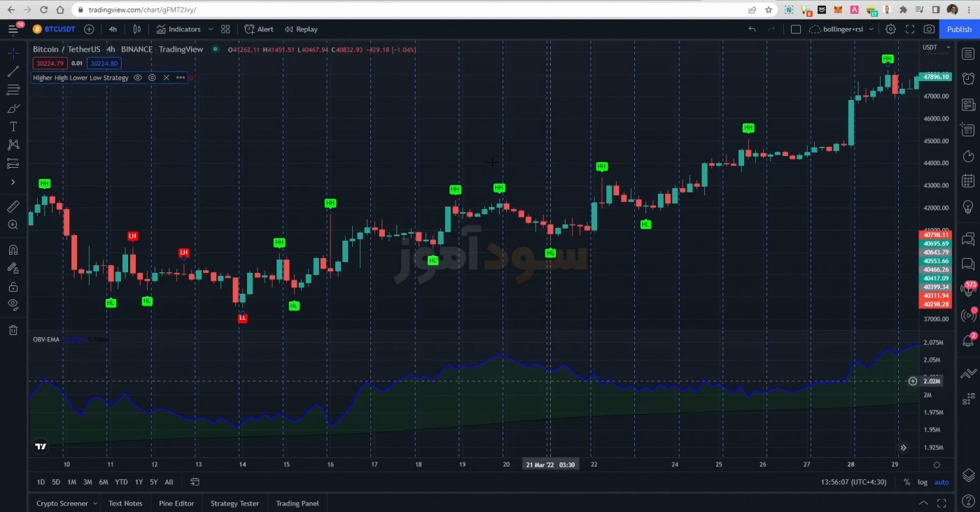
Task: Select the 1D date range
Action: 41,482
